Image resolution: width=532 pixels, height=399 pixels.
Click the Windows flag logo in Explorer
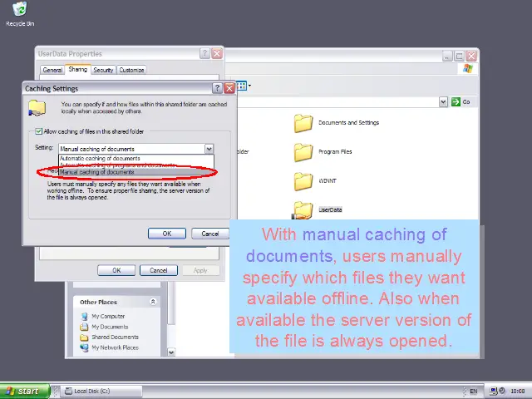coord(467,68)
